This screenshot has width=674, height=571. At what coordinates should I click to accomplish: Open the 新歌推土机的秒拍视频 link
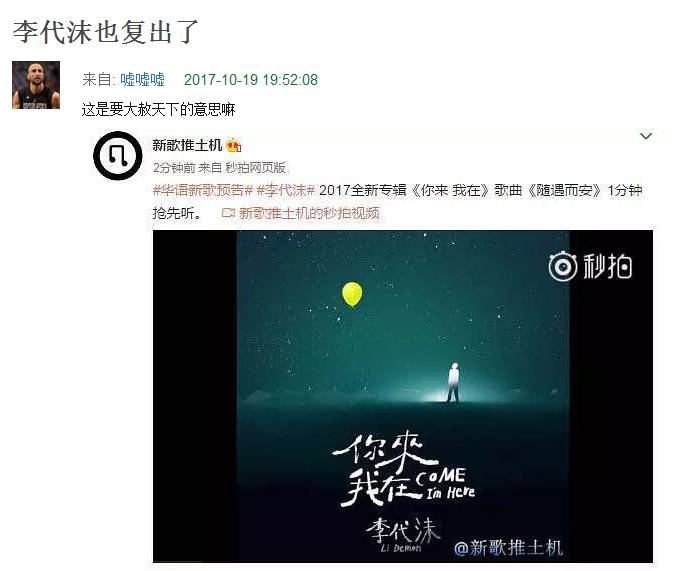[309, 213]
